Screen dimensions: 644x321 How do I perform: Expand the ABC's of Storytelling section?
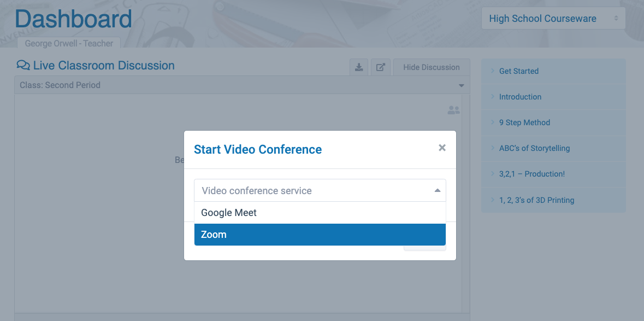(553, 148)
